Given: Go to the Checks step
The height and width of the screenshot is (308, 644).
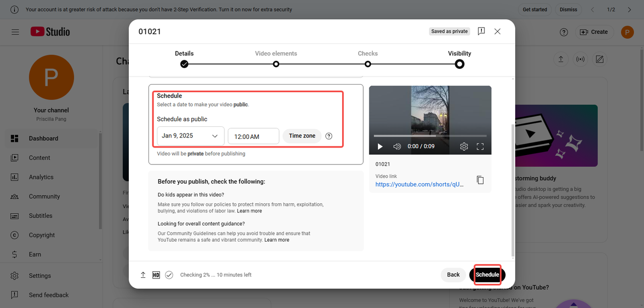Looking at the screenshot, I should (x=368, y=59).
